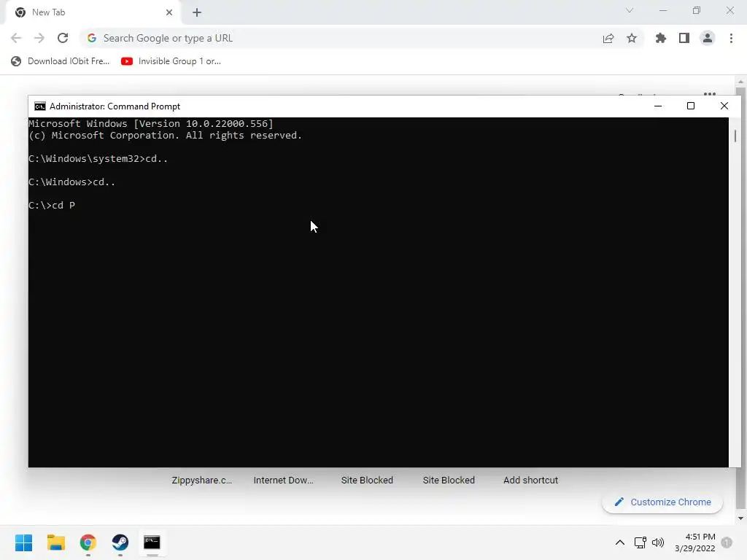
Task: Open Windows Start menu
Action: click(x=24, y=542)
